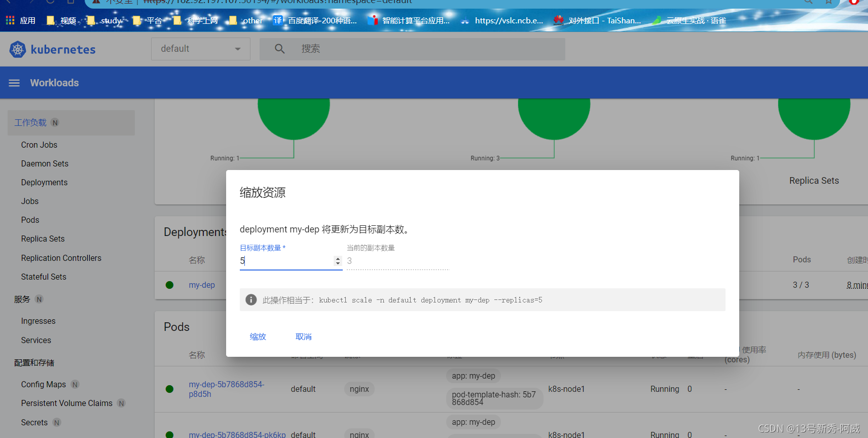Click the kubectl scale command text

click(x=430, y=300)
